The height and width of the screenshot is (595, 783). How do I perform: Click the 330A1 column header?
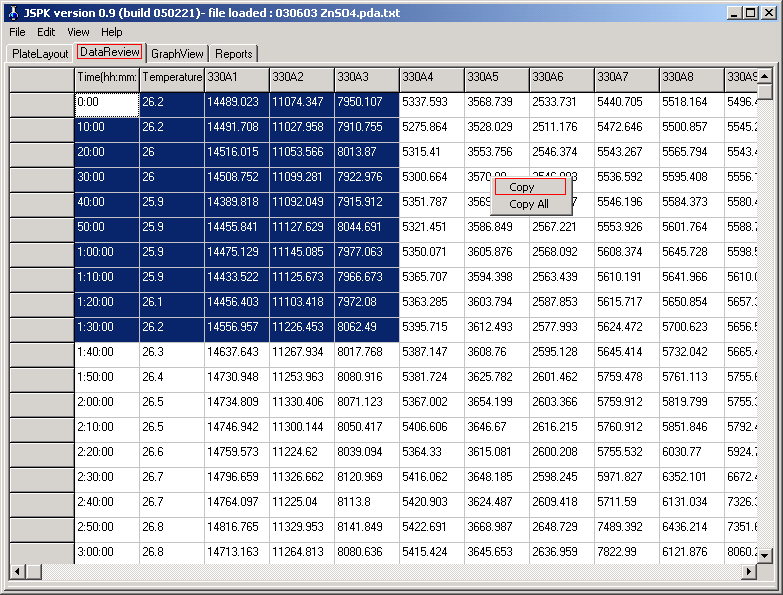[x=237, y=80]
